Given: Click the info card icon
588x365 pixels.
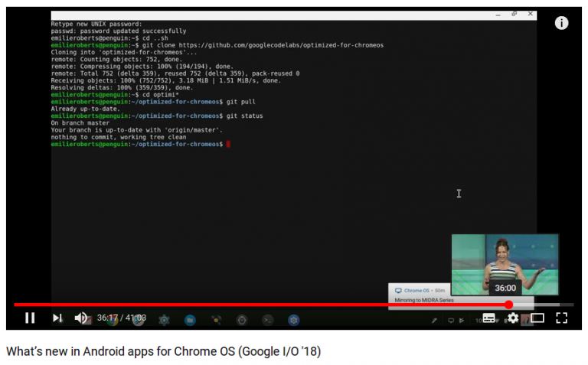Looking at the screenshot, I should (x=561, y=23).
